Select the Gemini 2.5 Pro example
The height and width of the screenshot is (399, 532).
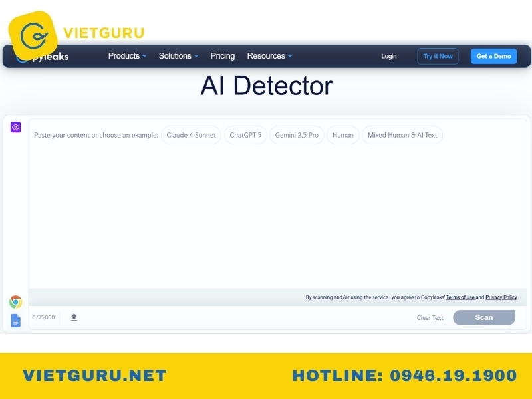(x=297, y=135)
